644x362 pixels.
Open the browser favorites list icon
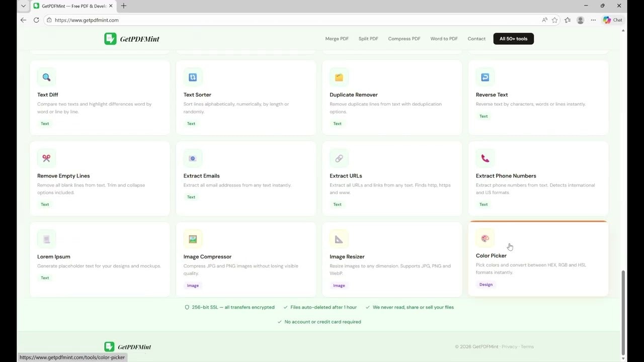point(568,20)
